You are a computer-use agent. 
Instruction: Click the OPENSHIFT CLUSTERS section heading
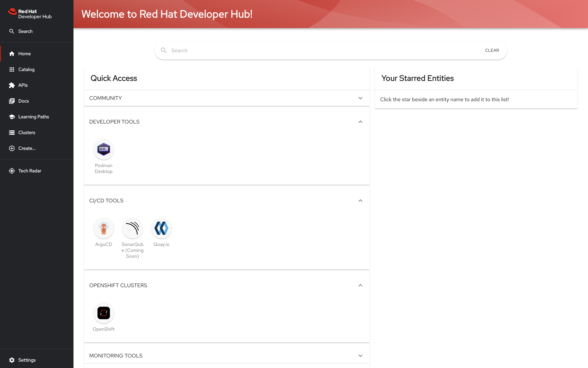tap(118, 285)
